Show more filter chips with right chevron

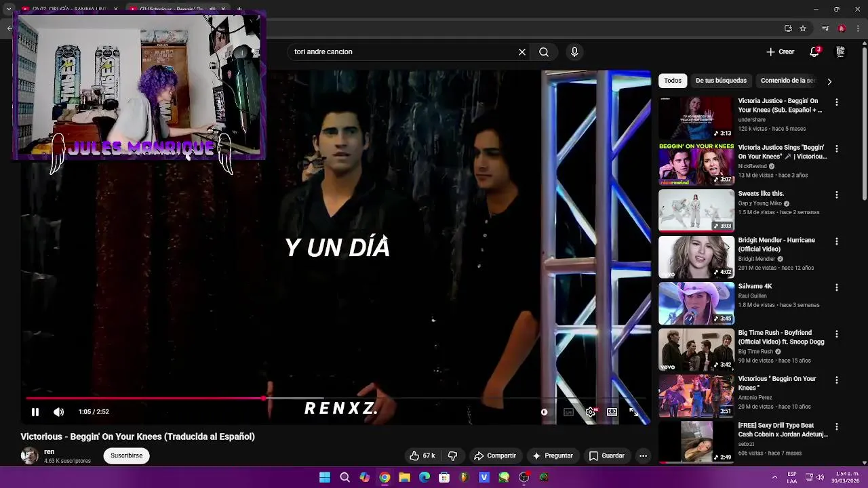829,81
